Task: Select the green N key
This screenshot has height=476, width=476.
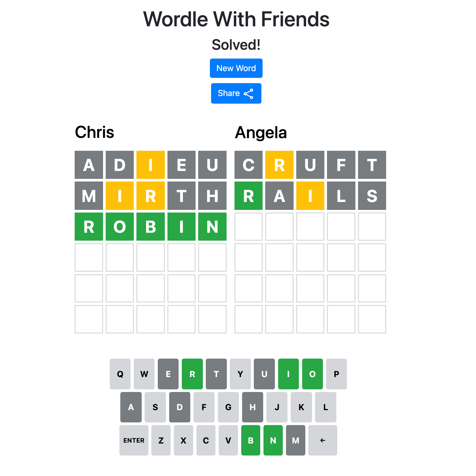Action: (x=273, y=440)
